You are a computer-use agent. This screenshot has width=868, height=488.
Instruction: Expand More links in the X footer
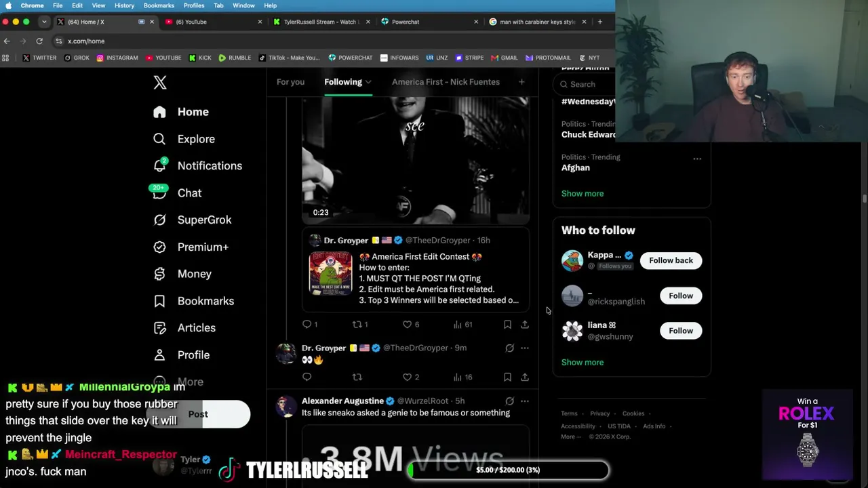[570, 437]
